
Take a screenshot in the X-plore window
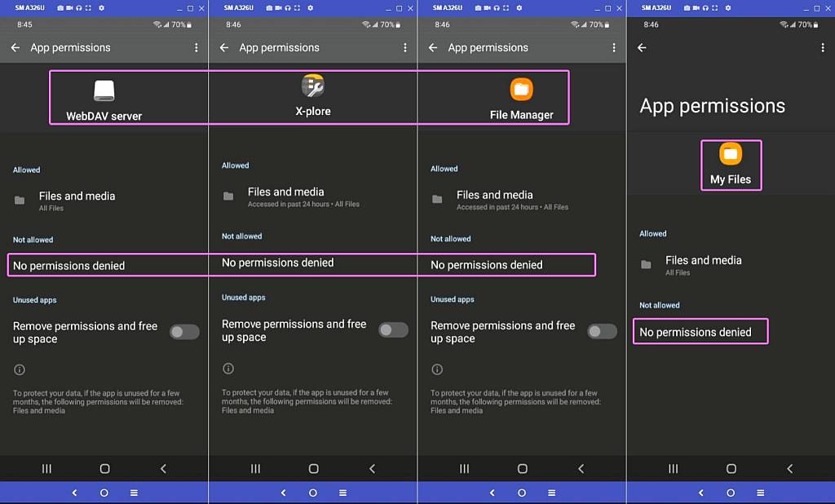pyautogui.click(x=269, y=8)
